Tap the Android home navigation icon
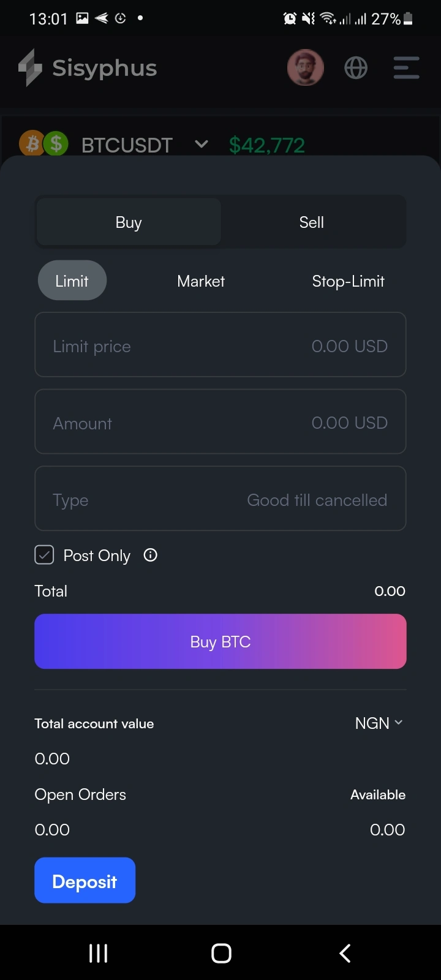The image size is (441, 980). coord(221,953)
